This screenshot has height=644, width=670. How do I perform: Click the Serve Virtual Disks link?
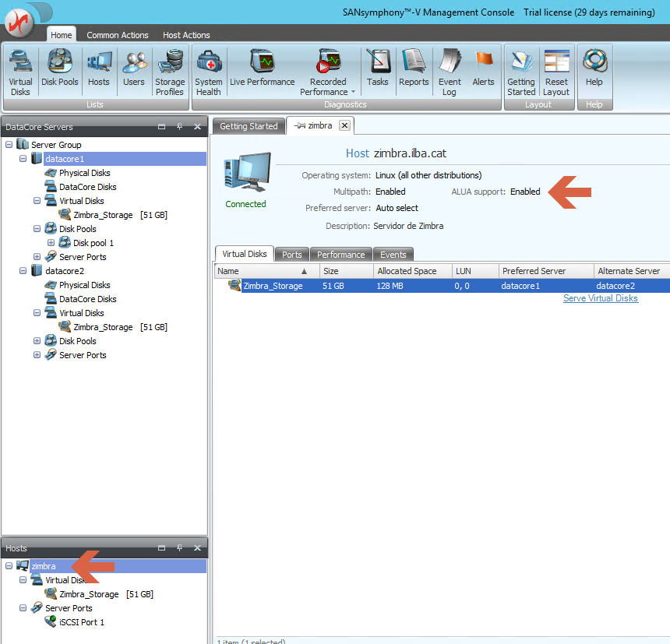point(601,298)
